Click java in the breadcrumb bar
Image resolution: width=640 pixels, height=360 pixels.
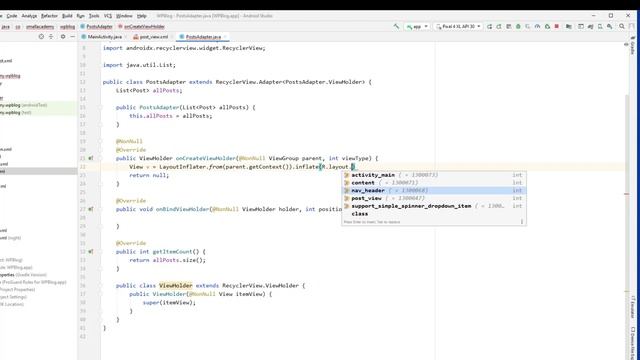point(5,27)
